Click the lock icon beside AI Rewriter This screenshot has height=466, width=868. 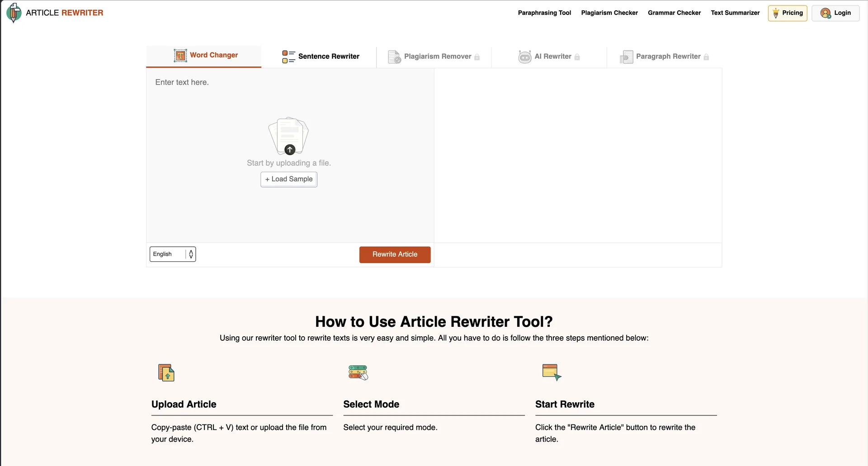coord(577,57)
